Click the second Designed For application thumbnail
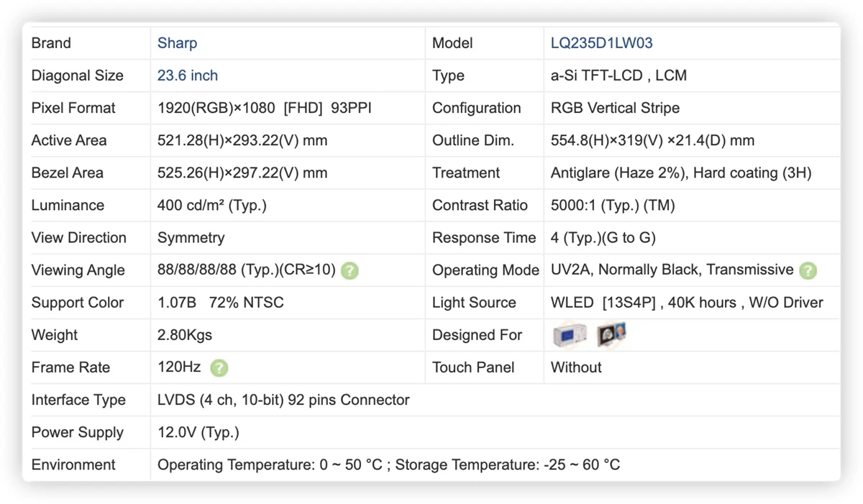863x504 pixels. point(611,334)
